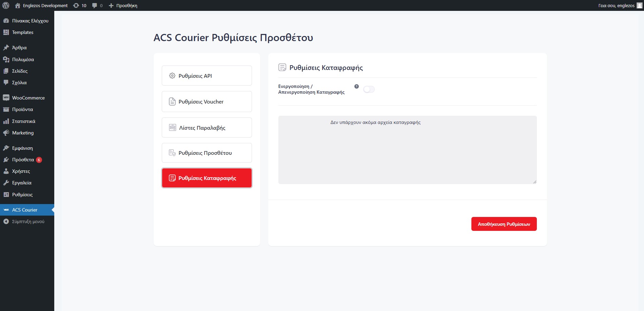Click the WordPress logo icon
Screen dimensions: 644x311
coord(6,5)
